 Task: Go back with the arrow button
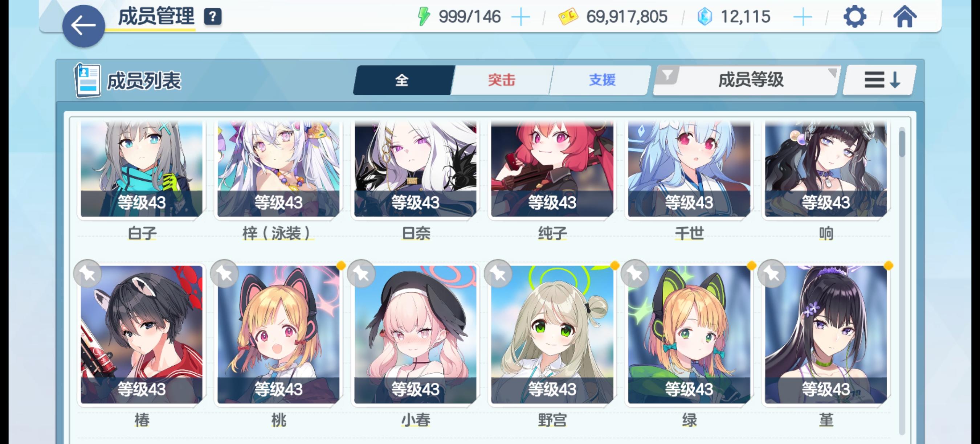83,26
